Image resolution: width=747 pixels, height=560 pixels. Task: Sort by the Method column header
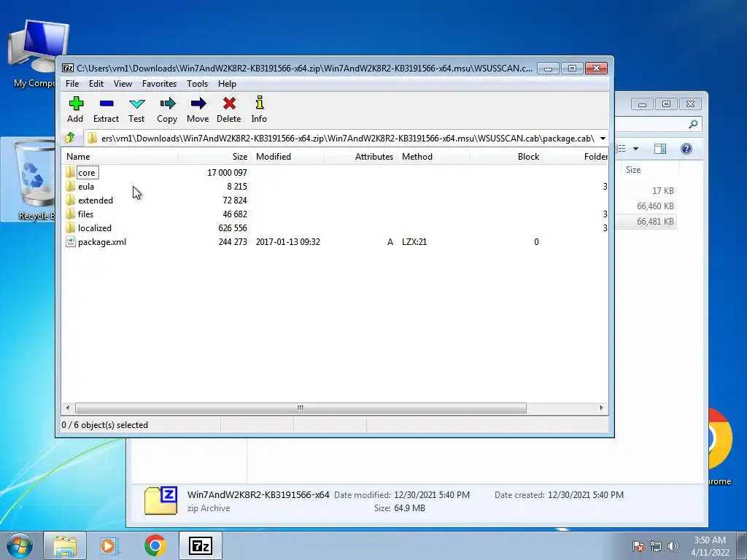433,157
